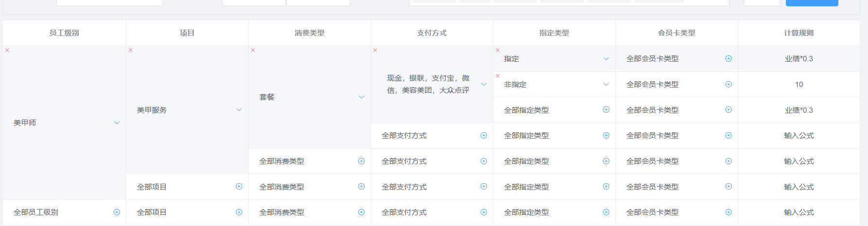Add member card type in the 指定 row
Image resolution: width=868 pixels, height=226 pixels.
click(x=729, y=59)
